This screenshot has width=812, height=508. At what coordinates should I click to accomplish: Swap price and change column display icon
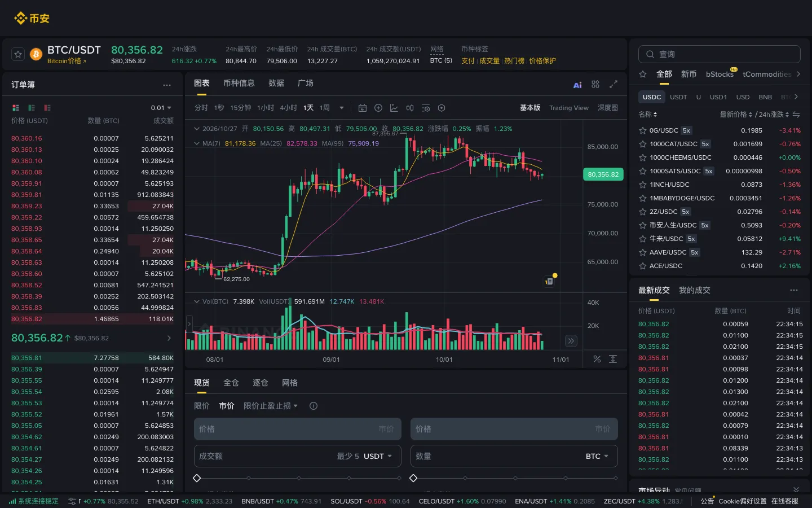[796, 115]
